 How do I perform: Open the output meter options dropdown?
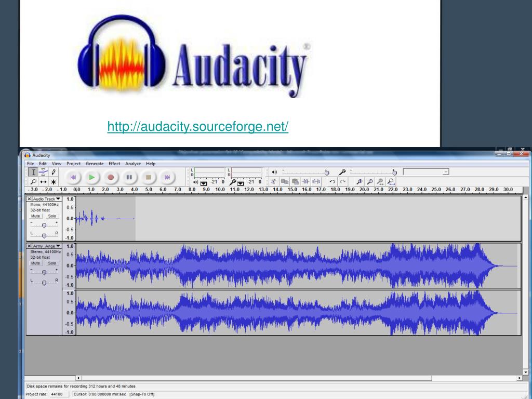[204, 183]
